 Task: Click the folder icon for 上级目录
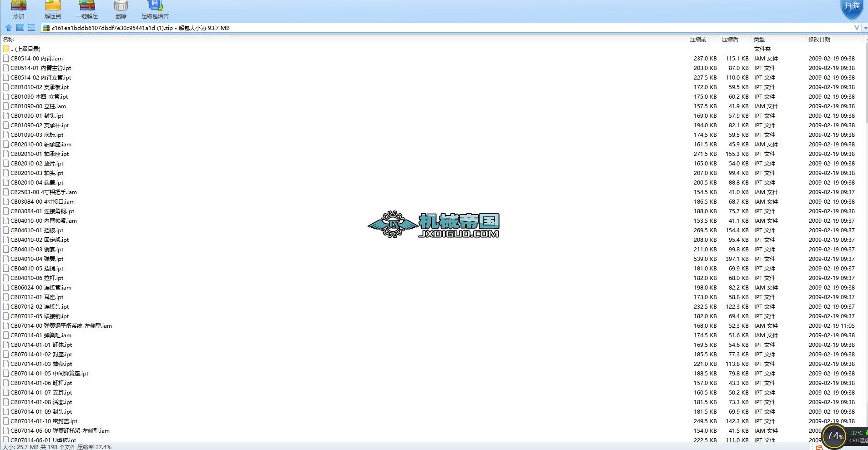[x=6, y=49]
